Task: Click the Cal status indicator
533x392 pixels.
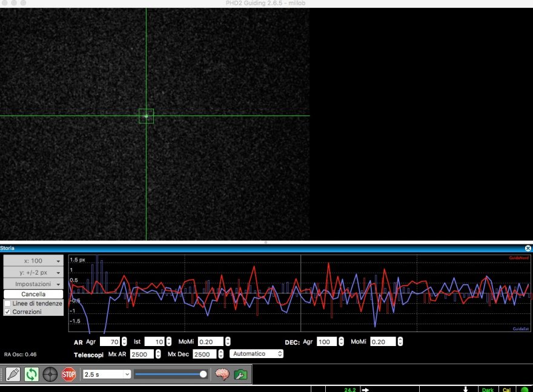Action: (506, 390)
